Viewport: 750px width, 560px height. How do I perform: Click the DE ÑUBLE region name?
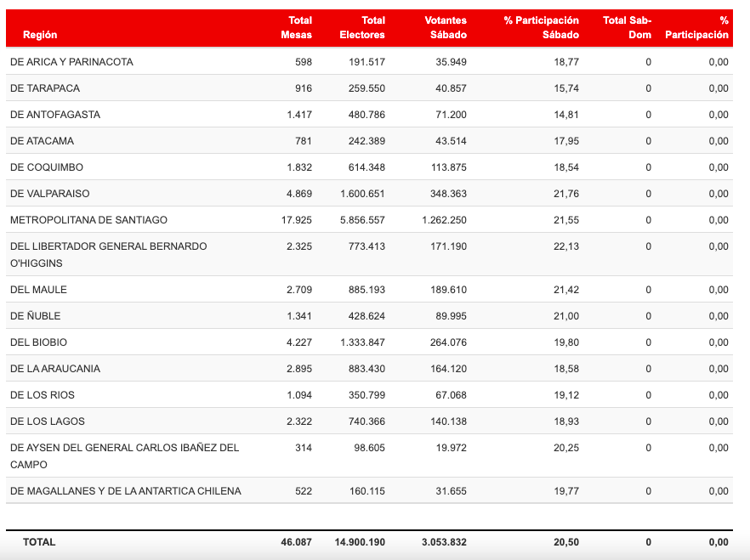click(x=36, y=316)
